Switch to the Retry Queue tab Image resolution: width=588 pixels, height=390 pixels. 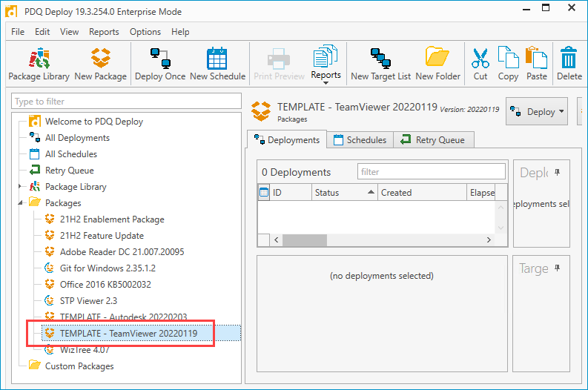tap(433, 140)
